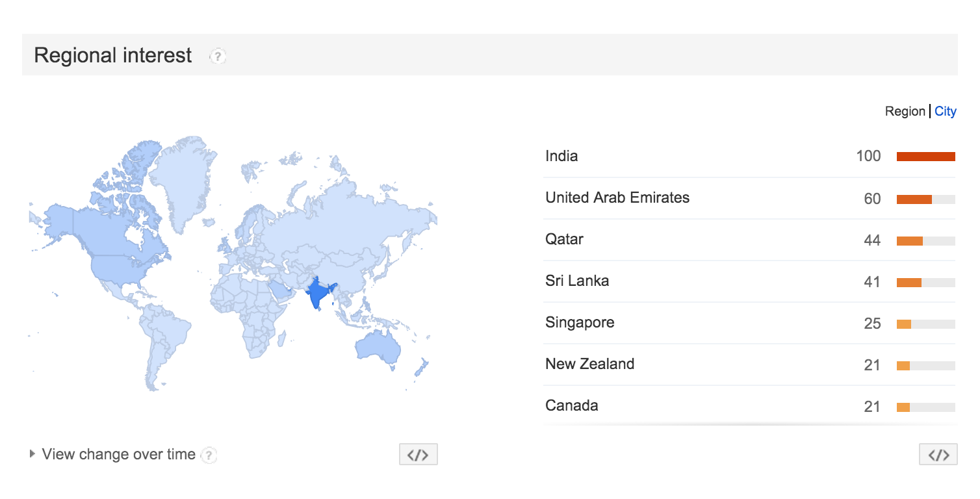
Task: Select India in the region list
Action: [x=561, y=156]
